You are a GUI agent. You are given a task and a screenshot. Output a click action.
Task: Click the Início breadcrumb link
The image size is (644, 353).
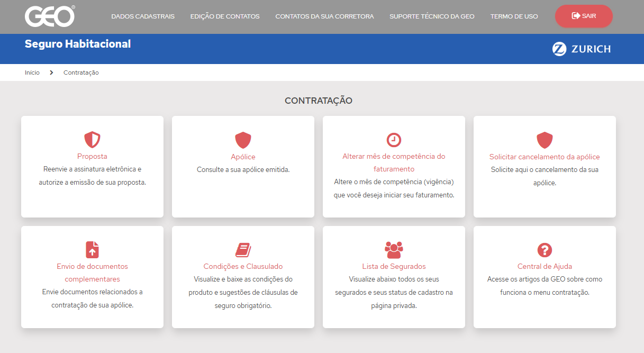pos(32,73)
